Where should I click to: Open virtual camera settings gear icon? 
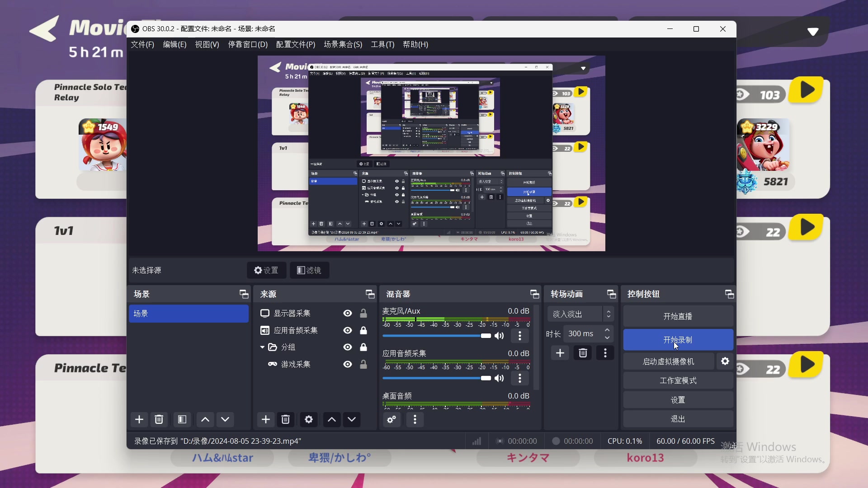(x=725, y=361)
